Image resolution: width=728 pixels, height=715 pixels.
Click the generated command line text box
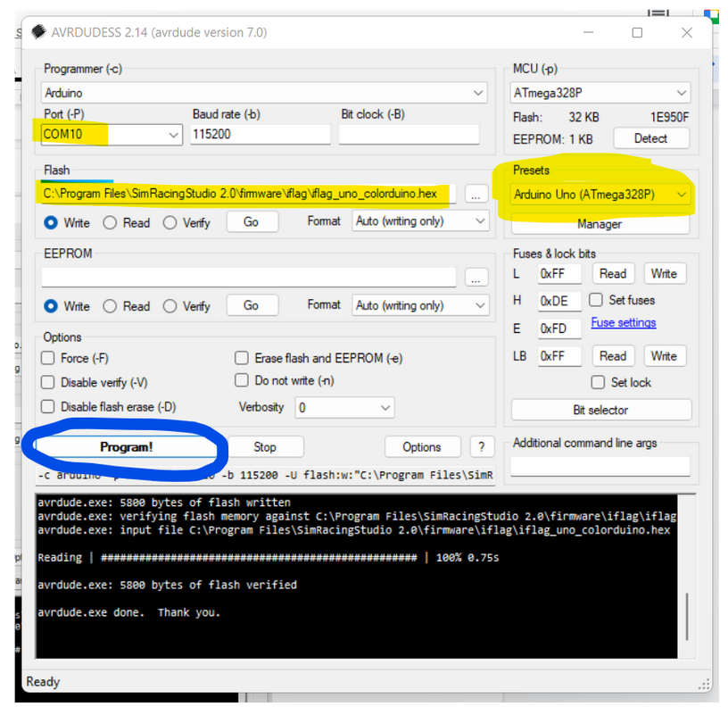pos(265,475)
